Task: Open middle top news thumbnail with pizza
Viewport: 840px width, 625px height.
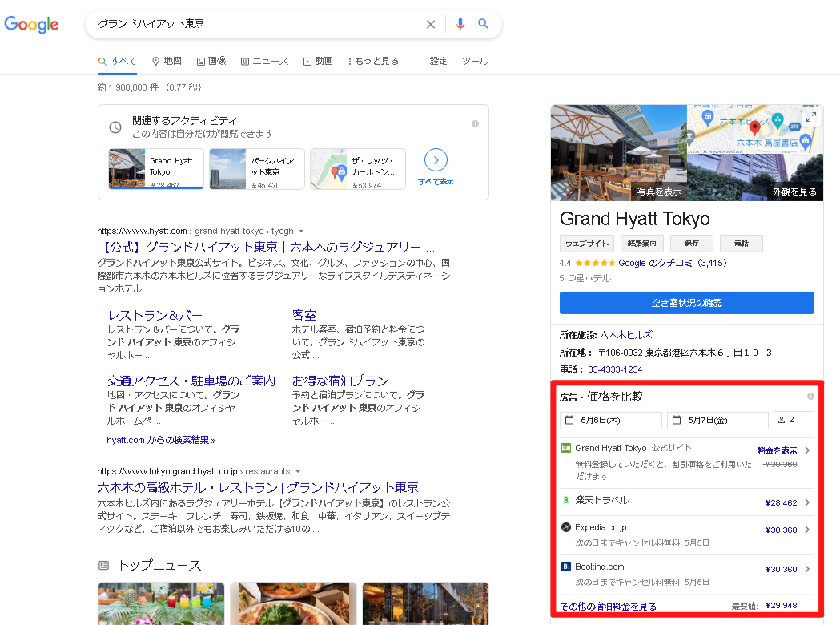Action: point(293,603)
